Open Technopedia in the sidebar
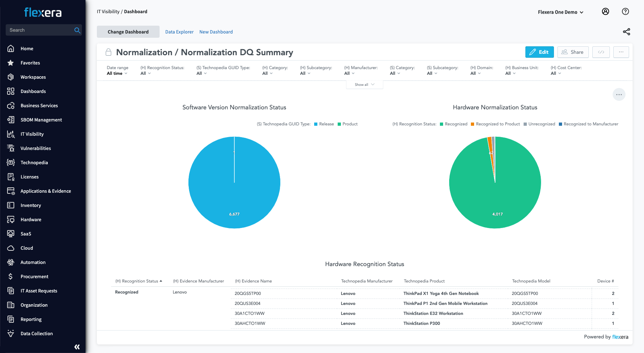 (x=34, y=162)
